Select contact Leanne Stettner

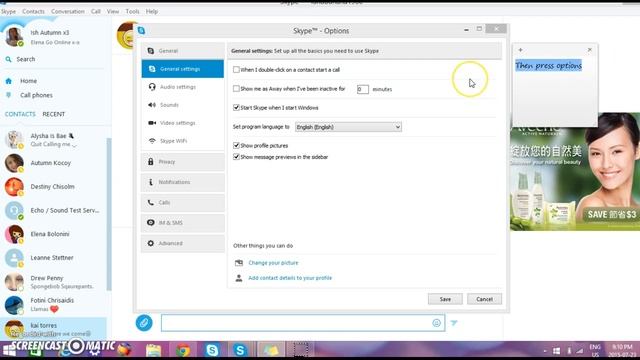click(53, 258)
